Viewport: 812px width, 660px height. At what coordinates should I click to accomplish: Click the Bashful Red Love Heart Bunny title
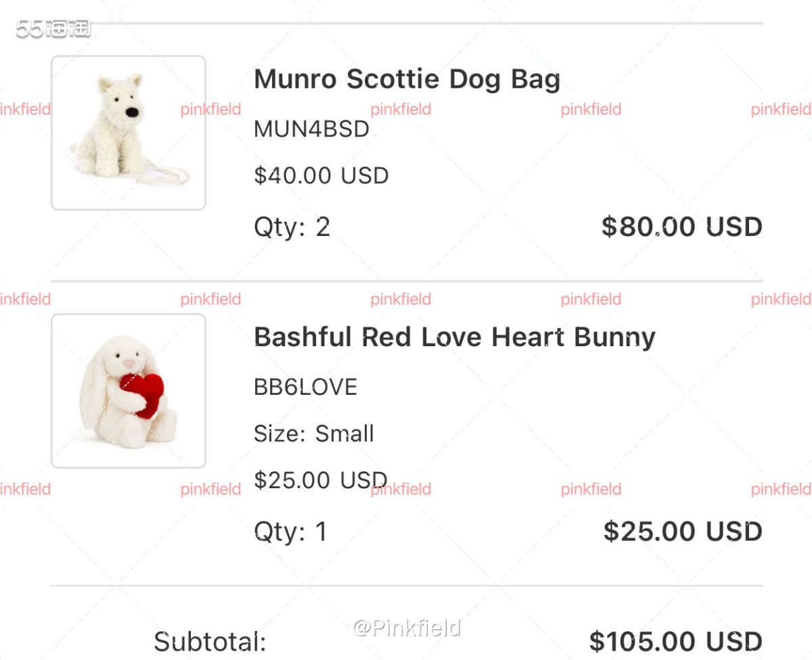[454, 337]
